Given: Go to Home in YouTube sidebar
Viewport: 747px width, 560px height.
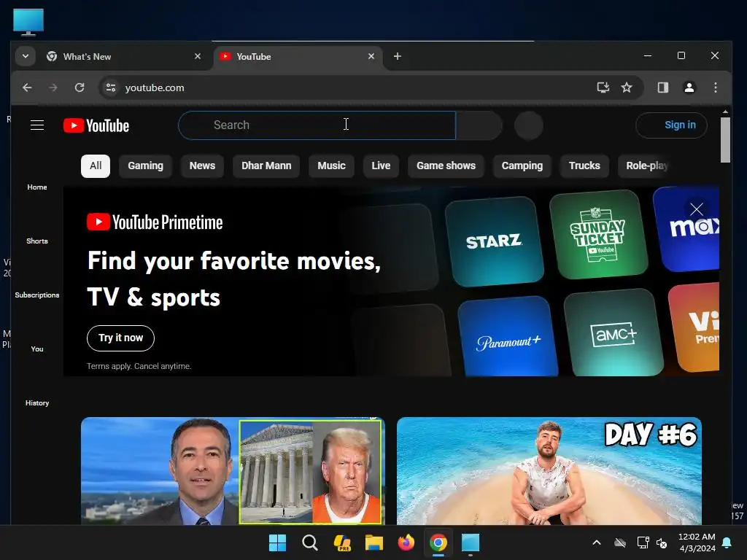Looking at the screenshot, I should (37, 187).
